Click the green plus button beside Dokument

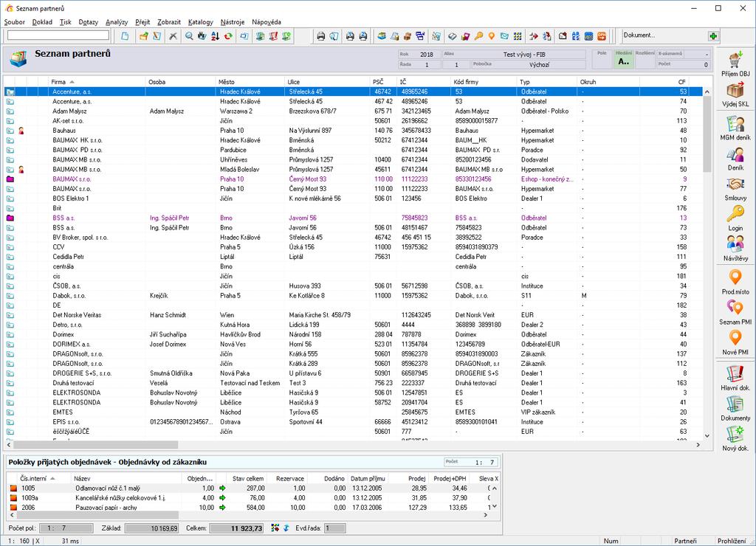(x=713, y=36)
